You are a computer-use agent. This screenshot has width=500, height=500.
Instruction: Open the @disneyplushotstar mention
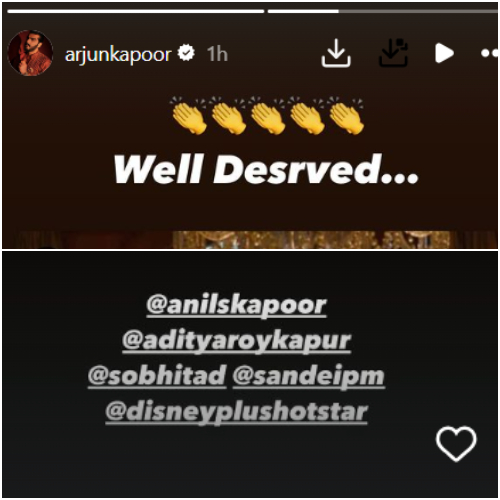236,412
